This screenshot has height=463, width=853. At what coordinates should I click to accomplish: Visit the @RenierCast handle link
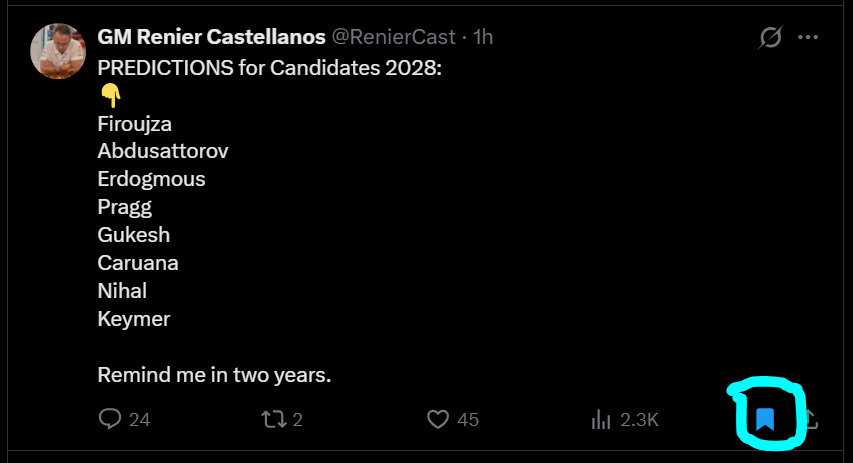tap(393, 37)
